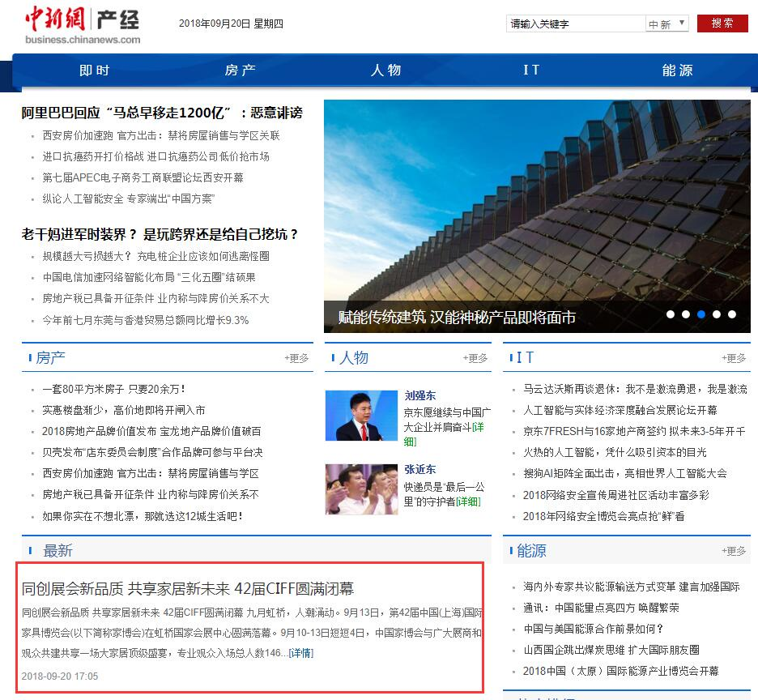Open article 京东7FRESH与16家地产商签约
Image resolution: width=758 pixels, height=700 pixels.
click(634, 431)
